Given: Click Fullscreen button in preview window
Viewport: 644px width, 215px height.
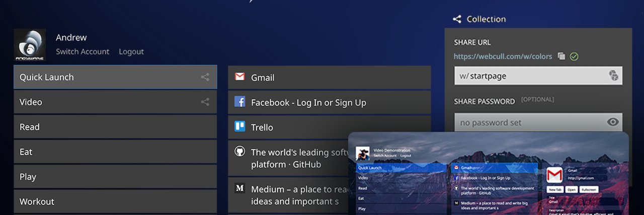Looking at the screenshot, I should click(589, 189).
